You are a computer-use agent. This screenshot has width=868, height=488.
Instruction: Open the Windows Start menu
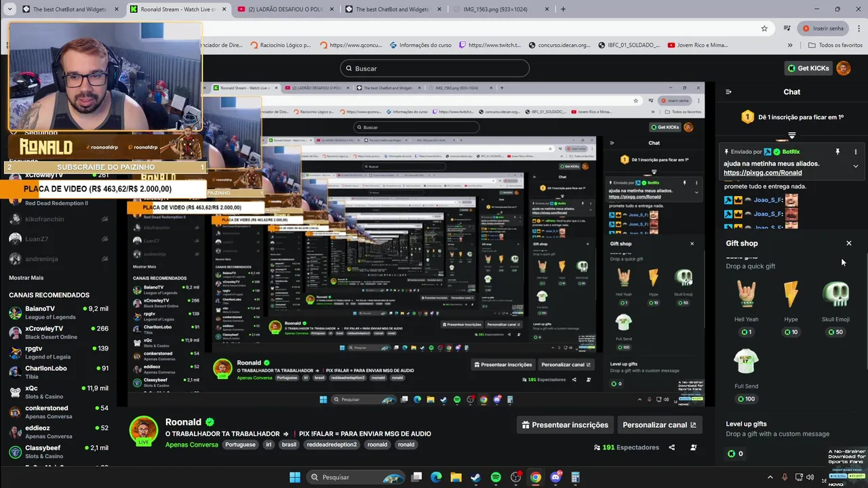pyautogui.click(x=295, y=477)
